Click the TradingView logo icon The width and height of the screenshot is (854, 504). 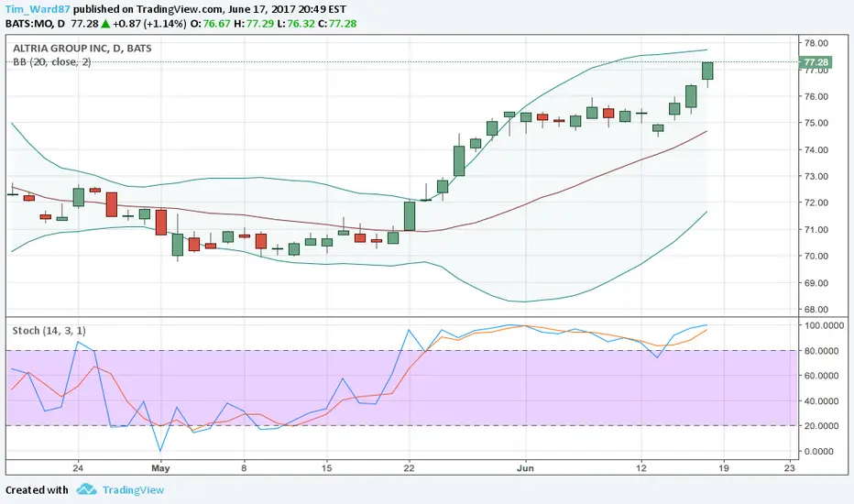87,489
